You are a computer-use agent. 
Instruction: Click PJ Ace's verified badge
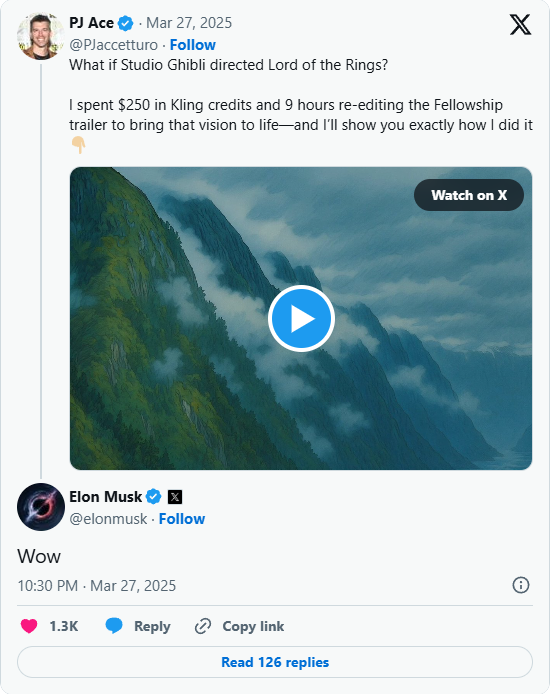125,23
